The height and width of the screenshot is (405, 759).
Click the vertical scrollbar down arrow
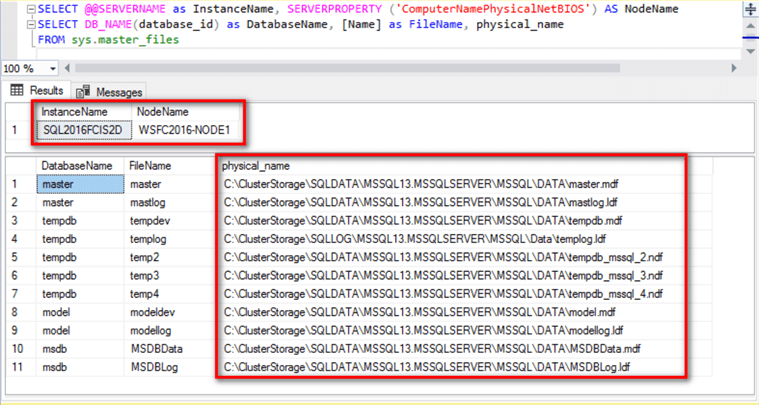point(750,51)
